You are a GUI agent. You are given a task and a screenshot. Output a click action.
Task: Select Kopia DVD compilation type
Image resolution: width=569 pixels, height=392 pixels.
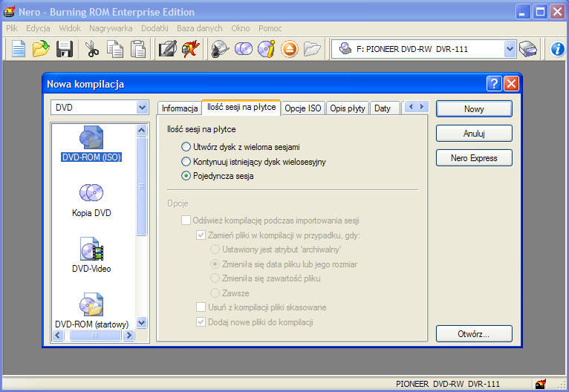pyautogui.click(x=91, y=200)
